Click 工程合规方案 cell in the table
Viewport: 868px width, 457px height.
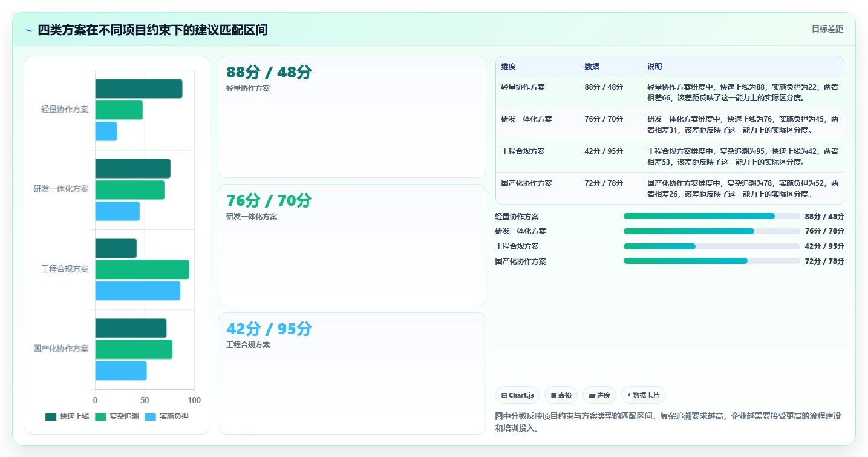click(x=523, y=151)
